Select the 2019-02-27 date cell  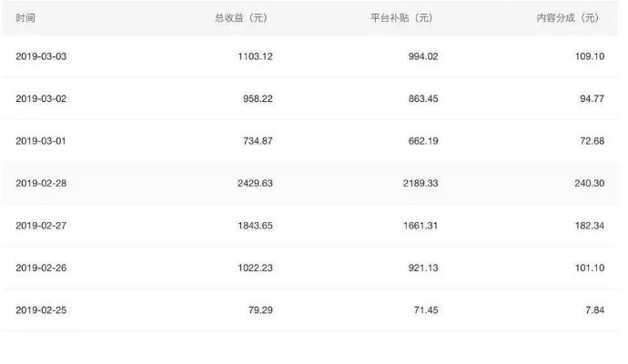pos(41,226)
